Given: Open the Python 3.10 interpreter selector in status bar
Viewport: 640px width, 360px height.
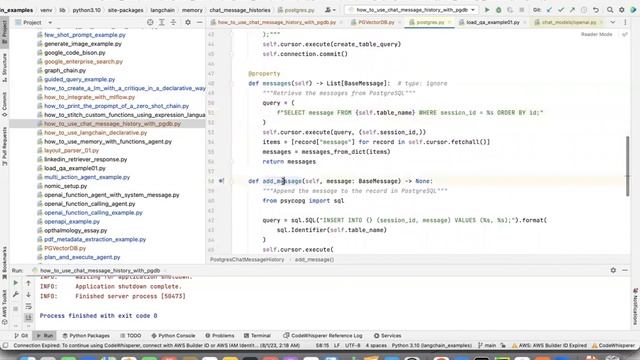Looking at the screenshot, I should click(x=431, y=345).
